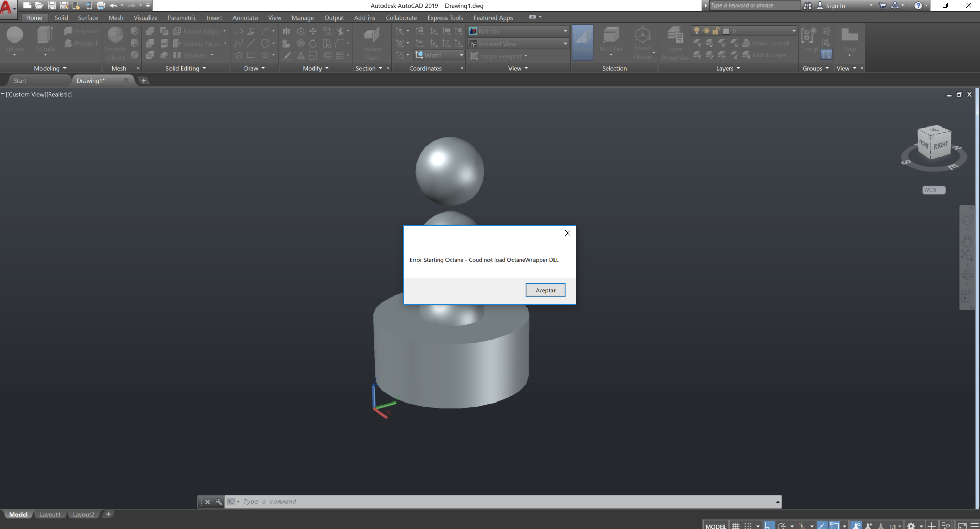This screenshot has height=529, width=980.
Task: Expand the Solid Editing panel
Action: click(x=186, y=68)
